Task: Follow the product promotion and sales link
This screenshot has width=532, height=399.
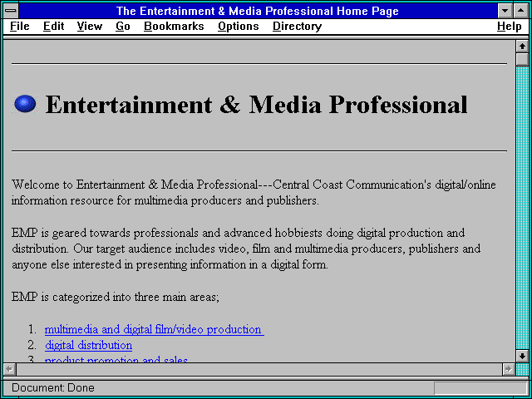Action: [x=116, y=359]
